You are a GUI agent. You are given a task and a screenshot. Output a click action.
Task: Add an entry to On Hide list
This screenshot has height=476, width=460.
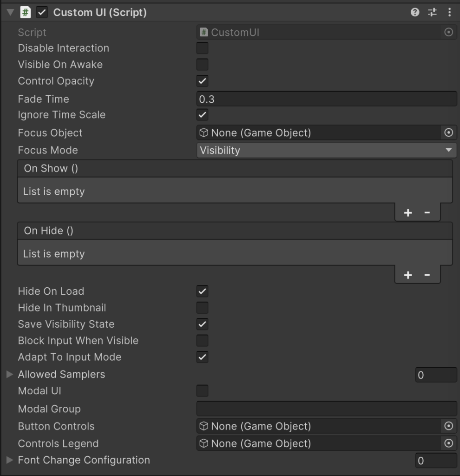[x=408, y=275]
